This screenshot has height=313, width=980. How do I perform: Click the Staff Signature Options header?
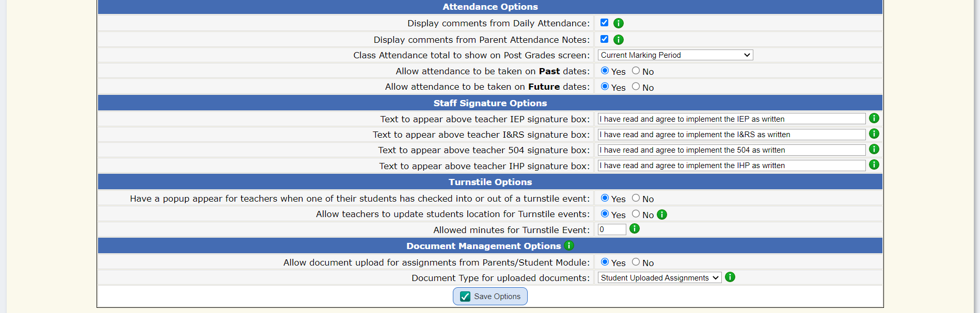489,103
